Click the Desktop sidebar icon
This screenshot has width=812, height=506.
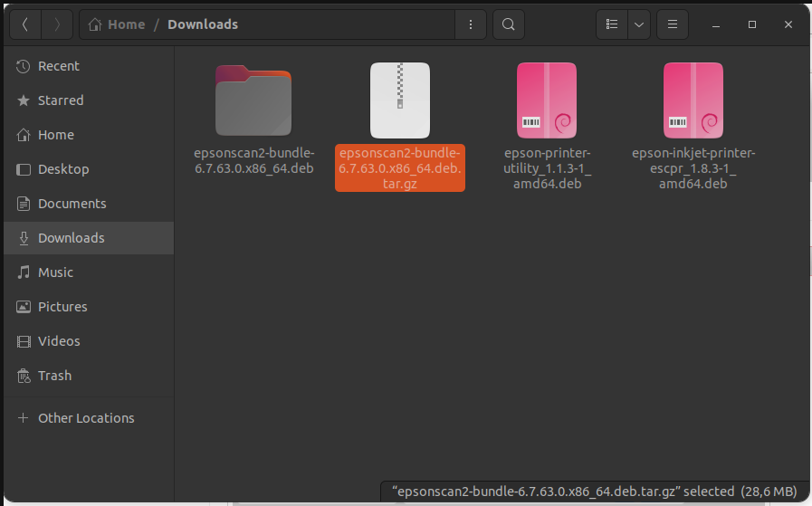tap(24, 169)
